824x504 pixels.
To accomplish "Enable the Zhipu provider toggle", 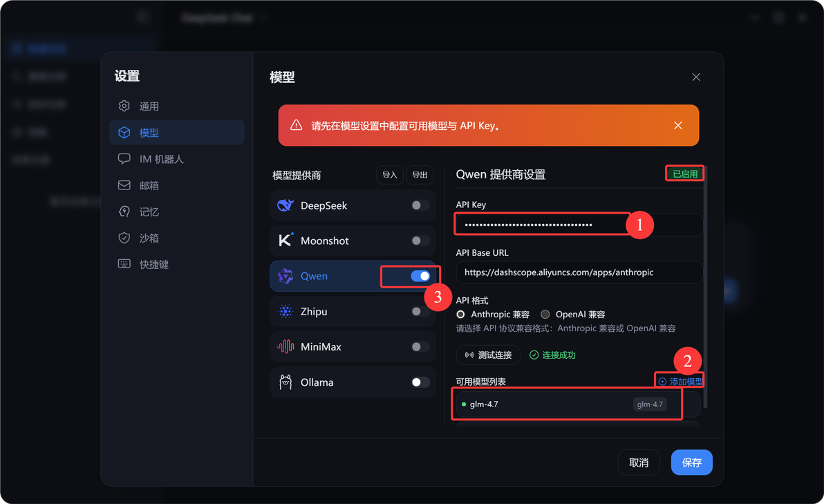I will (420, 311).
